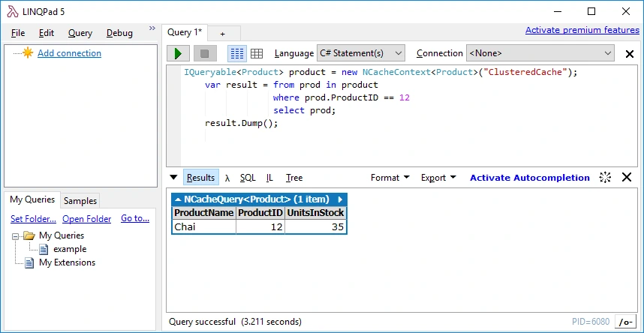Viewport: 644px width, 333px height.
Task: Click the Clear results sparkle icon
Action: (x=606, y=178)
